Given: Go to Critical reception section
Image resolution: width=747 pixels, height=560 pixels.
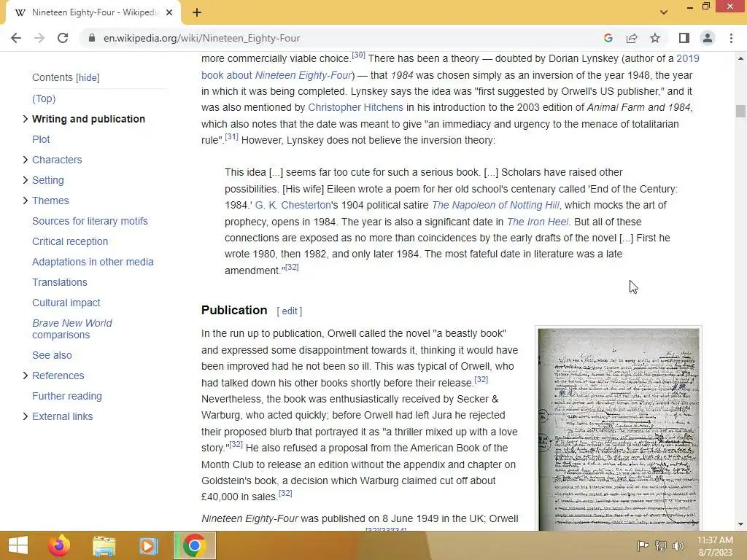Looking at the screenshot, I should [x=70, y=241].
